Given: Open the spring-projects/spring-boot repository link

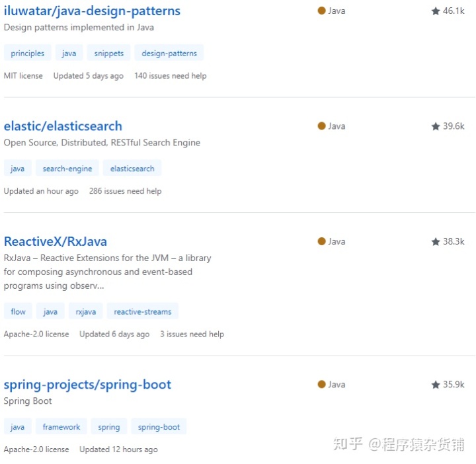Looking at the screenshot, I should pos(87,385).
